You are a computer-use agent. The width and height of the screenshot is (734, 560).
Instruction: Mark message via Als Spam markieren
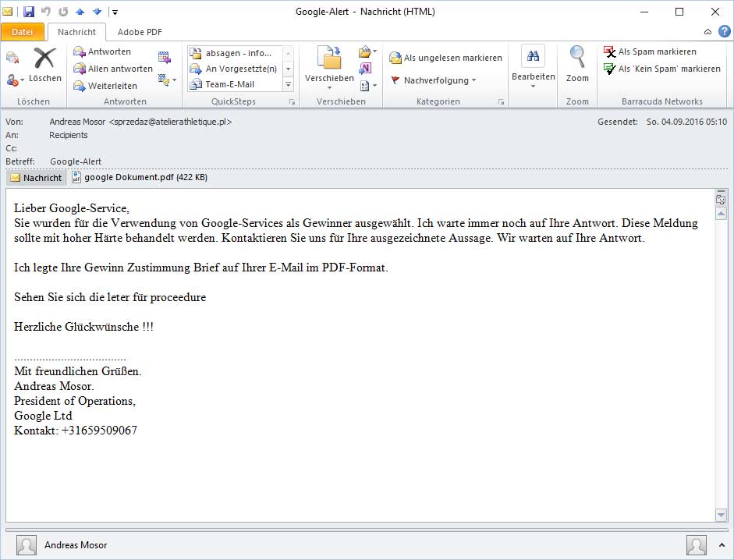coord(650,51)
